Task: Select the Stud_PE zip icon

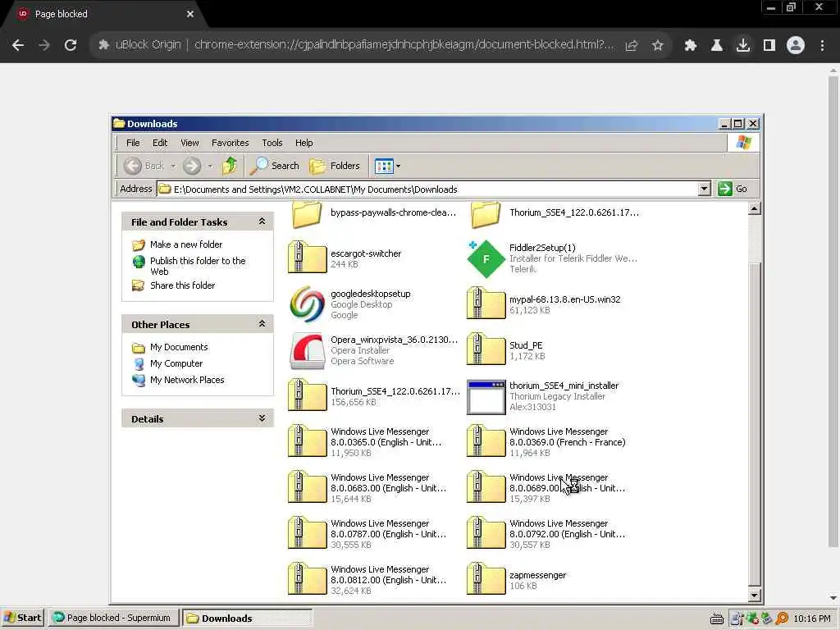Action: coord(486,349)
